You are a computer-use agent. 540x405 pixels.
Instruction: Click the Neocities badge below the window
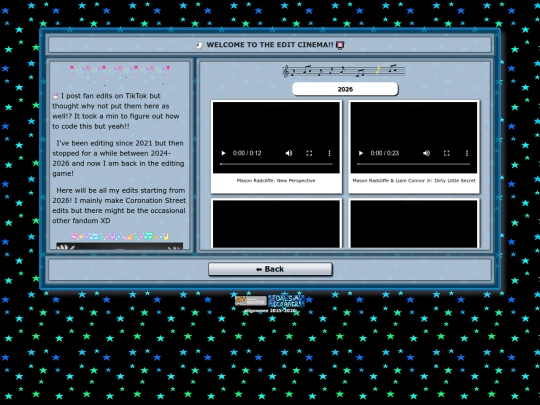(x=251, y=301)
